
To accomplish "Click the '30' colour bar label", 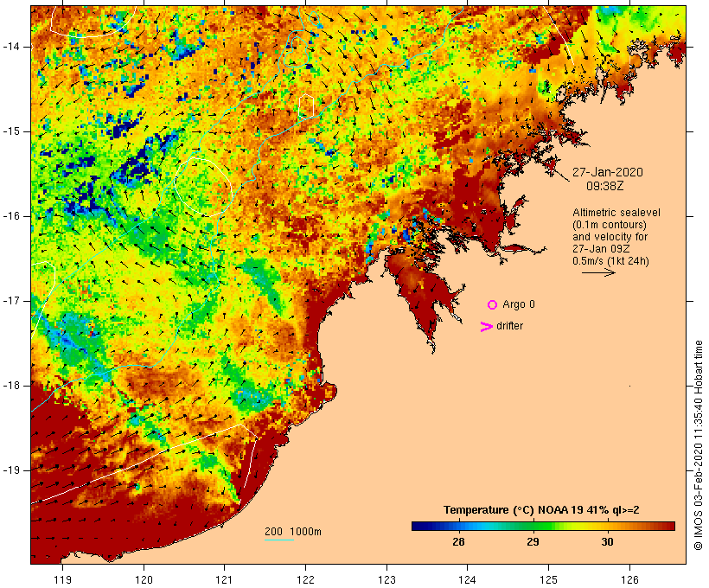I will pos(607,541).
